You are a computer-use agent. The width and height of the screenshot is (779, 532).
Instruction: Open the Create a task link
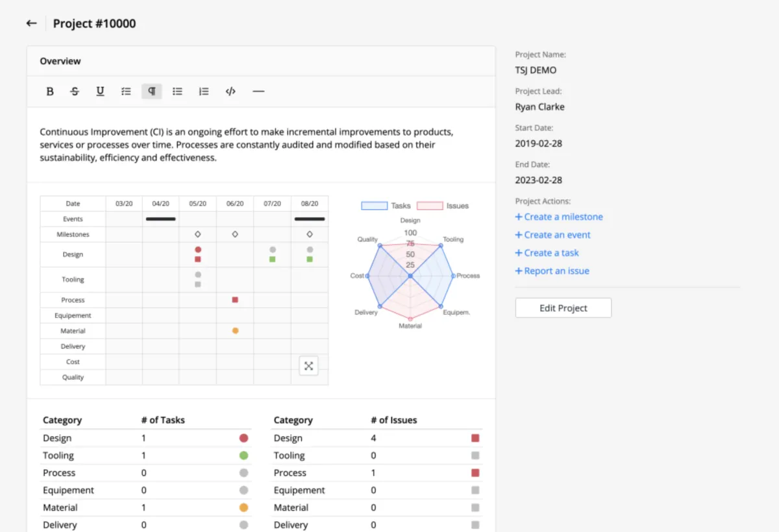click(x=547, y=253)
